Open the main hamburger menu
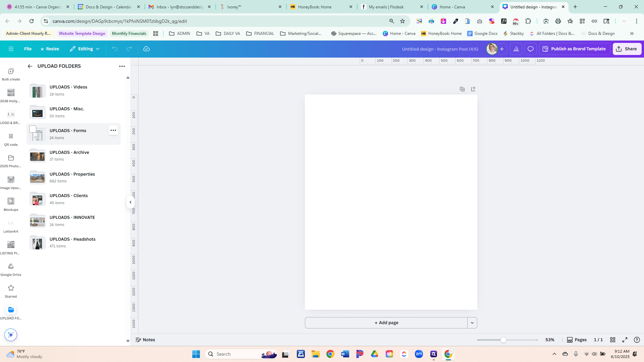Screen dimensions: 644x362 (11, 49)
